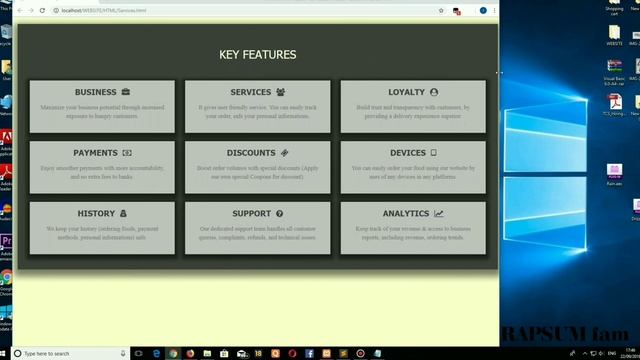Reload the page with the refresh icon
The width and height of the screenshot is (640, 360).
pos(42,10)
